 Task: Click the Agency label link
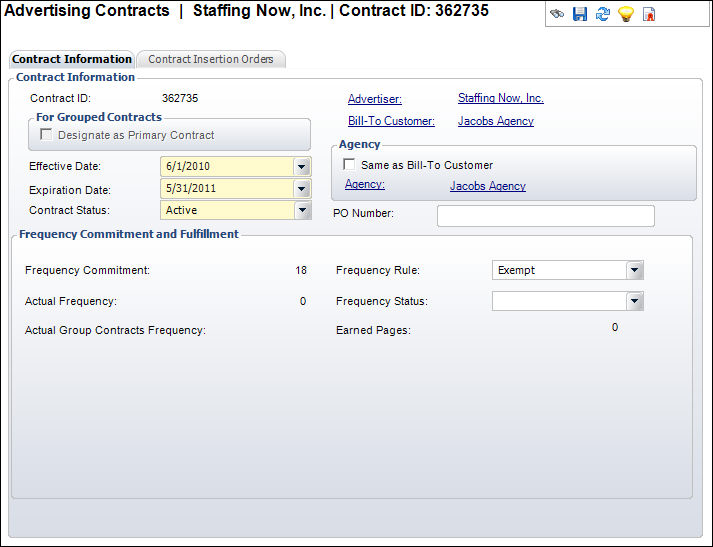point(364,185)
